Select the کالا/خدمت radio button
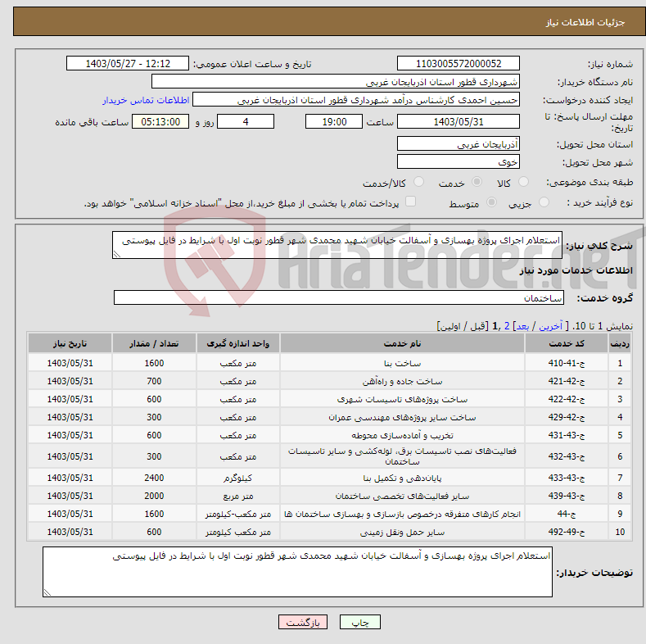The height and width of the screenshot is (644, 646). [x=418, y=182]
